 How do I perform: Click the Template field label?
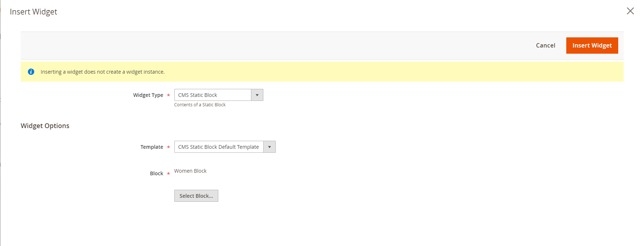[151, 147]
